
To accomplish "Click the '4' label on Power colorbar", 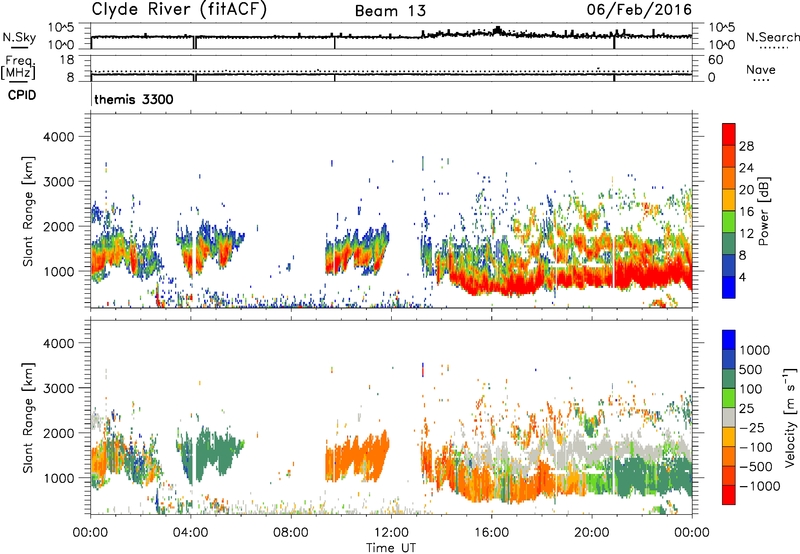I will coord(743,277).
